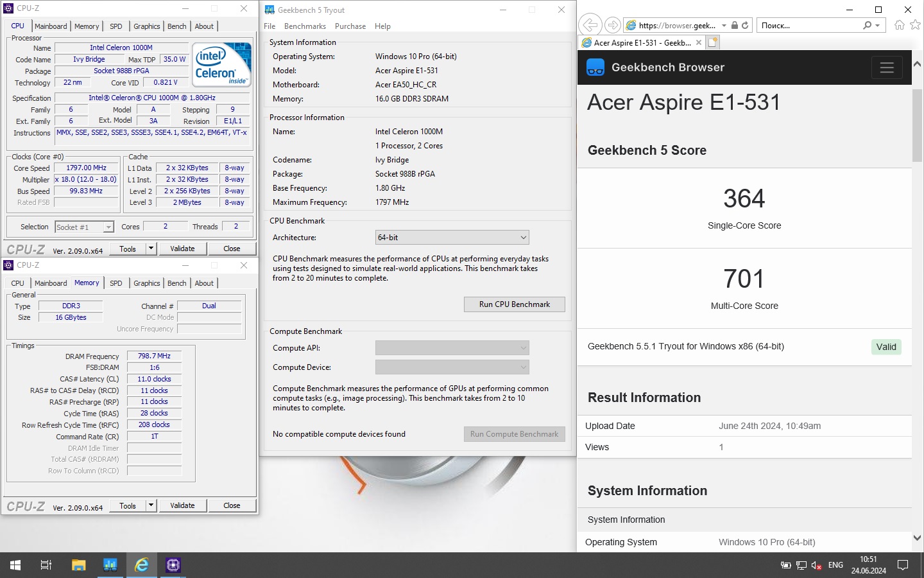Click the ENG language indicator
The image size is (924, 578).
[835, 565]
